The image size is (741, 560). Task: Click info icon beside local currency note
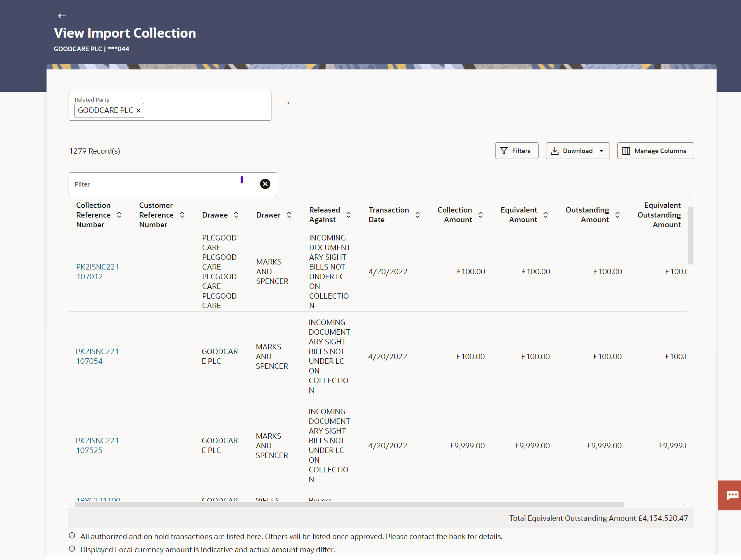pos(72,549)
